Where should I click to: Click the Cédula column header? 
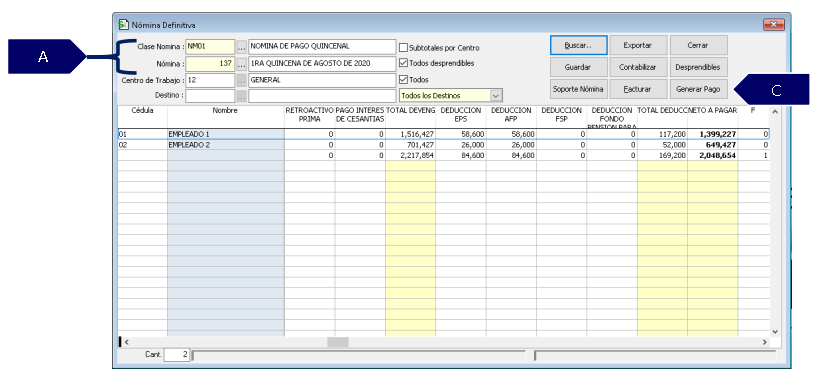pyautogui.click(x=142, y=117)
